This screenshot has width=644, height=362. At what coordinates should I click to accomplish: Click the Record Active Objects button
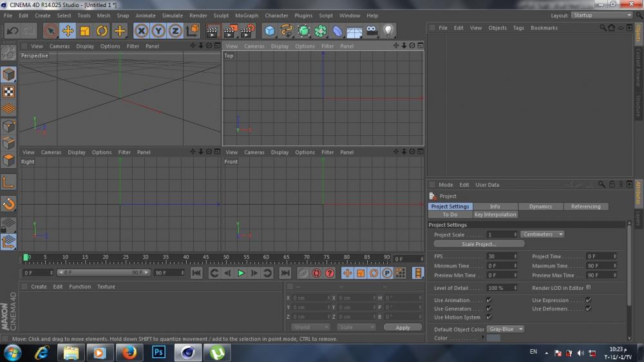pos(303,273)
